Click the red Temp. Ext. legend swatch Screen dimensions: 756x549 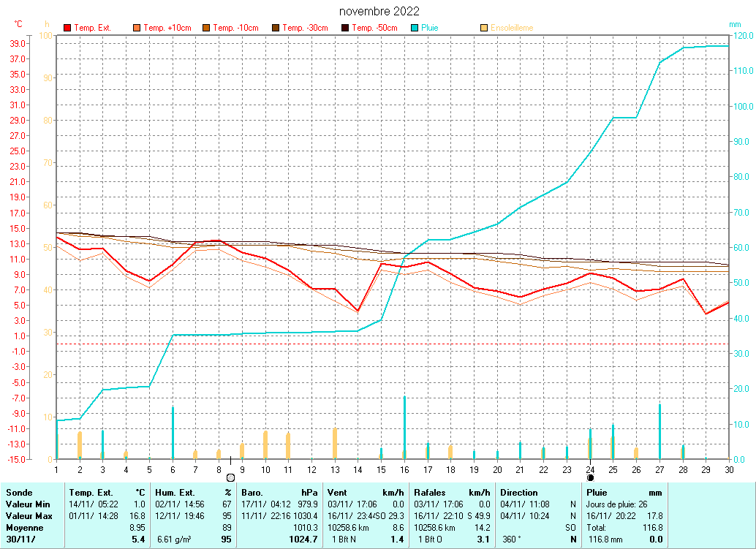click(68, 28)
